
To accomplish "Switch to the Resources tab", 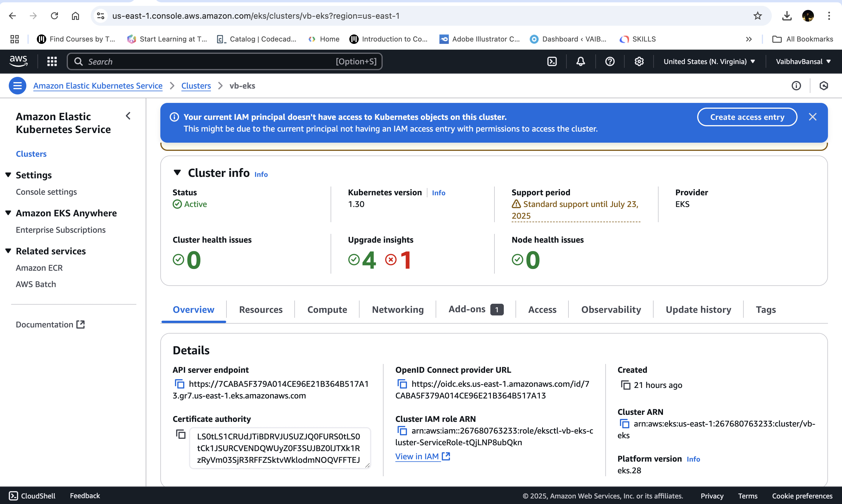I will pyautogui.click(x=261, y=309).
